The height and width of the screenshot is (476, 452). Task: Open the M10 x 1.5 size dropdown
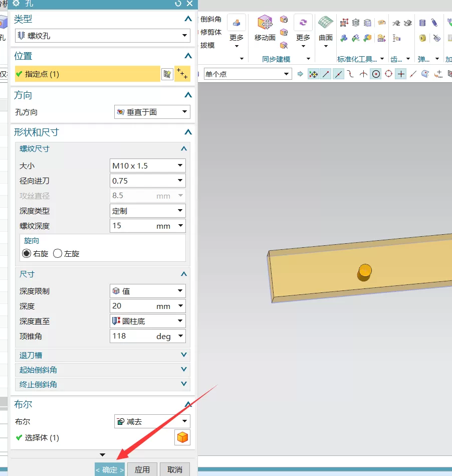pyautogui.click(x=147, y=166)
